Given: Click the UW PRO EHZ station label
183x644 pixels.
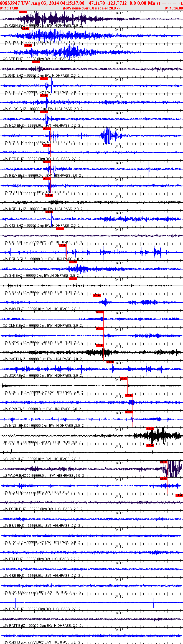Looking at the screenshot, I should [x=42, y=609].
